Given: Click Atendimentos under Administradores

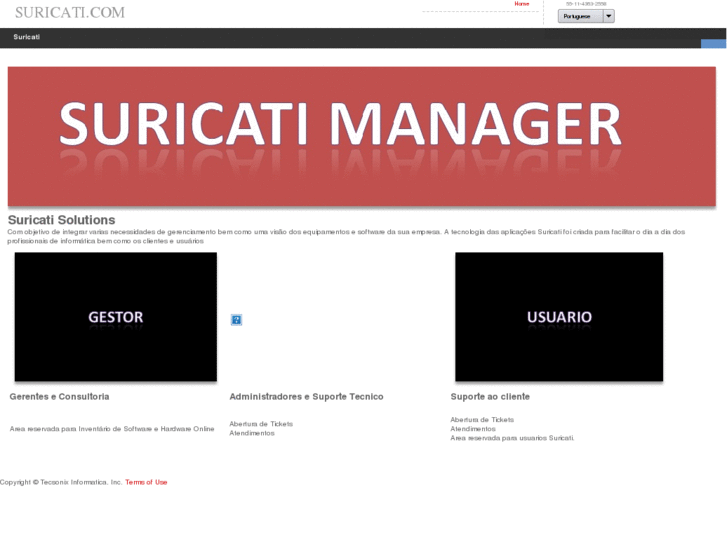Looking at the screenshot, I should pos(252,433).
